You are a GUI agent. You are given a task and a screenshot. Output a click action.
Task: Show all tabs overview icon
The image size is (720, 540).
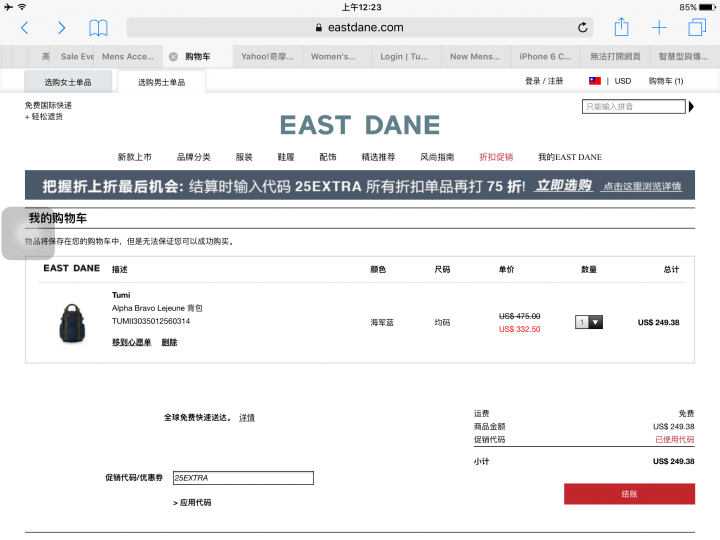(697, 27)
